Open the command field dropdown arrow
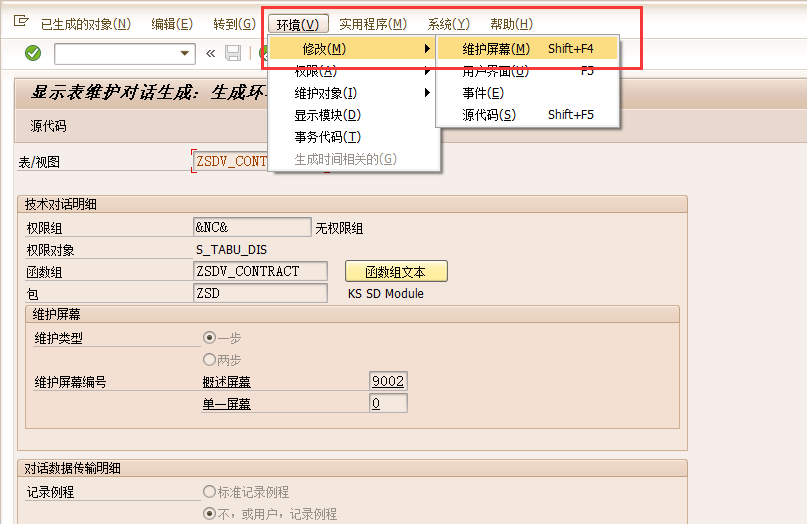This screenshot has width=807, height=524. coord(185,54)
